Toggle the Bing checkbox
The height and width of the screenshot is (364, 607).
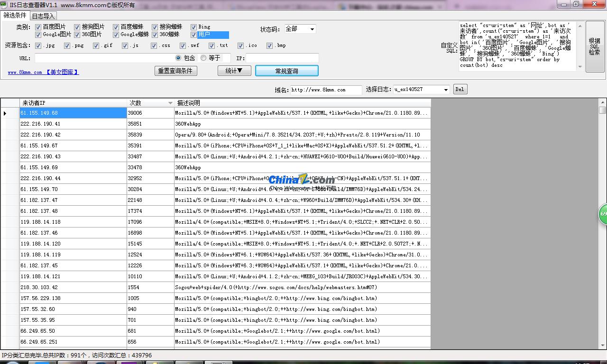click(x=193, y=27)
